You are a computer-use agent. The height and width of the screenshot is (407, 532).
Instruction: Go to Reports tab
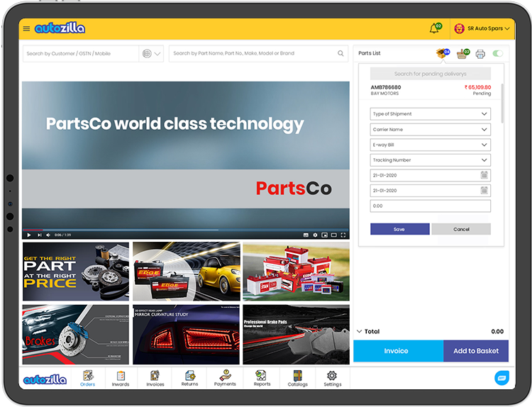(262, 378)
